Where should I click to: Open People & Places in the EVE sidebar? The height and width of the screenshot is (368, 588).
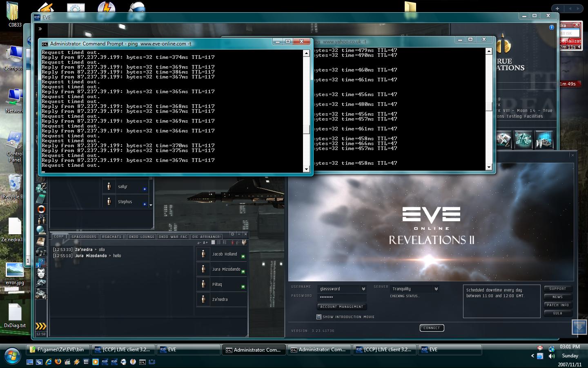41,220
